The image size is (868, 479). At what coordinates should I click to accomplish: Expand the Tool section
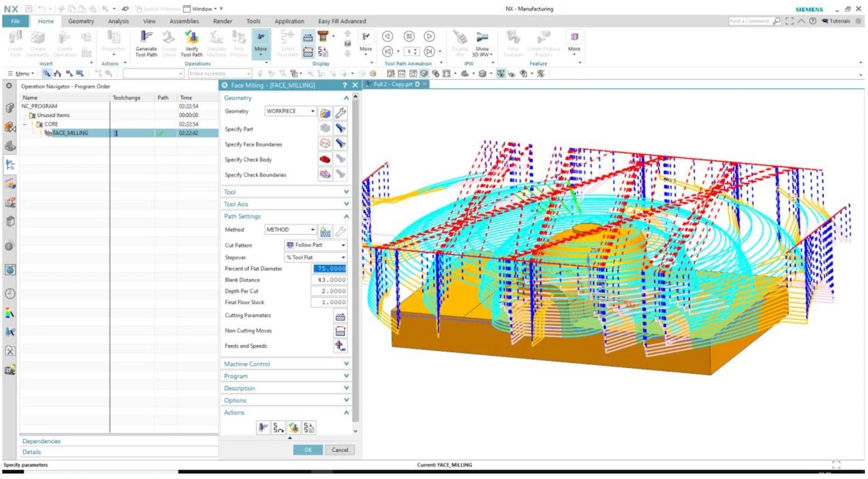point(286,192)
